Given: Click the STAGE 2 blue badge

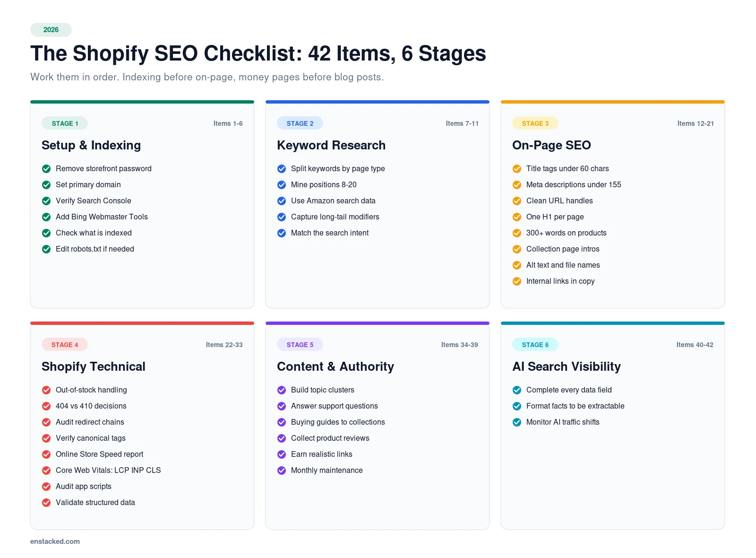Looking at the screenshot, I should click(300, 123).
